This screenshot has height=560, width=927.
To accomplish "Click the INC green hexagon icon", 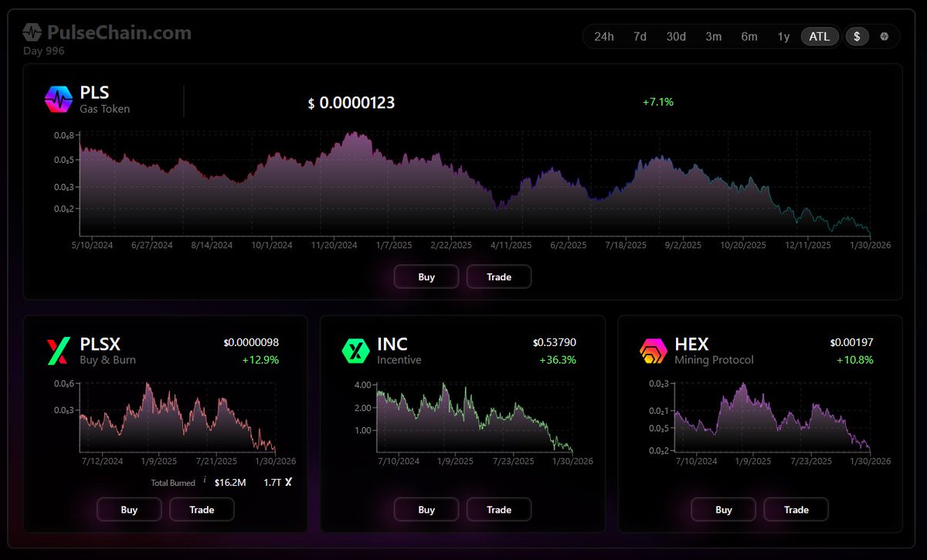I will click(355, 351).
